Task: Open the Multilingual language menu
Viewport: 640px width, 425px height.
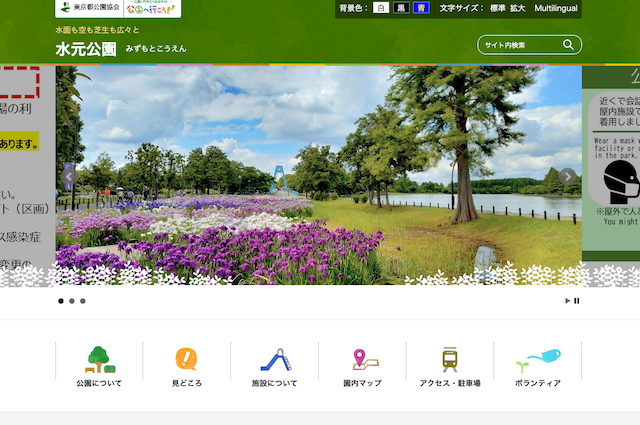Action: click(x=556, y=8)
